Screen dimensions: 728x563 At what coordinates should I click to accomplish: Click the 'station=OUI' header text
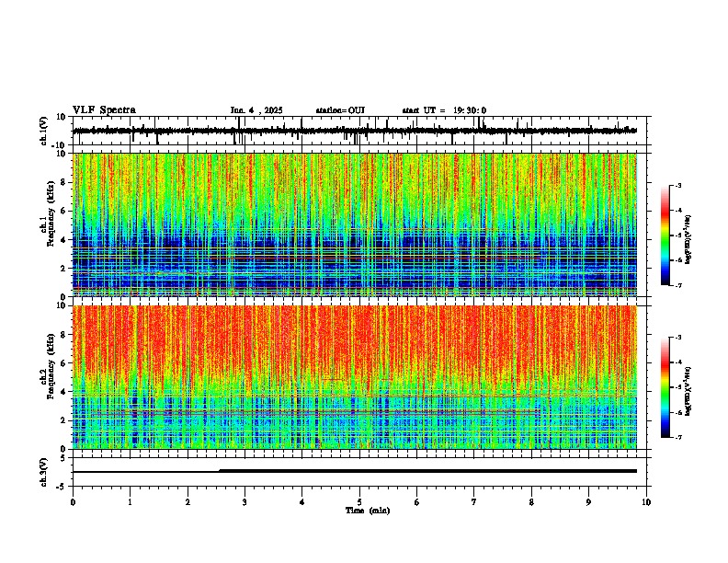pyautogui.click(x=340, y=110)
